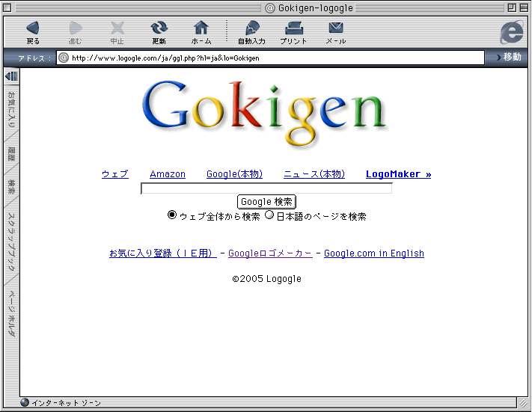This screenshot has width=532, height=412.
Task: Open お気に入り登録（ＩＥ用） link
Action: tap(163, 253)
